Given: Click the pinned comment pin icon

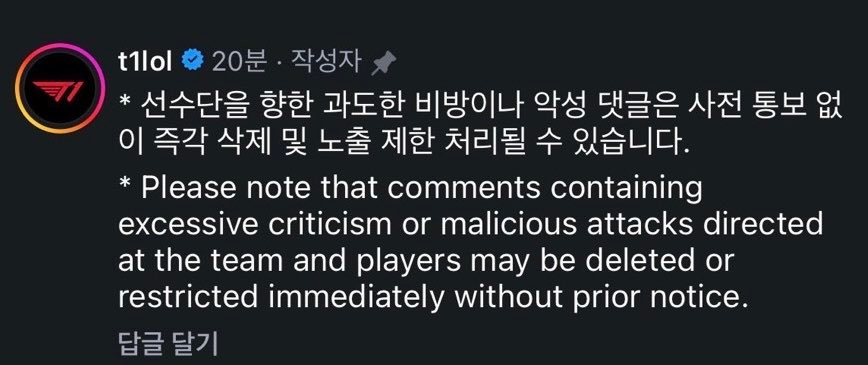Looking at the screenshot, I should [x=384, y=63].
